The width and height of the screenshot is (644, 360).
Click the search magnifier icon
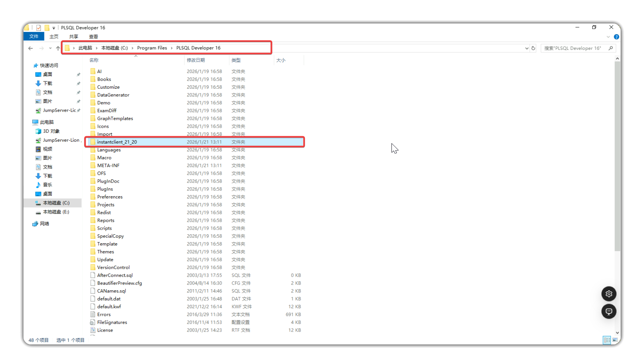[x=611, y=48]
